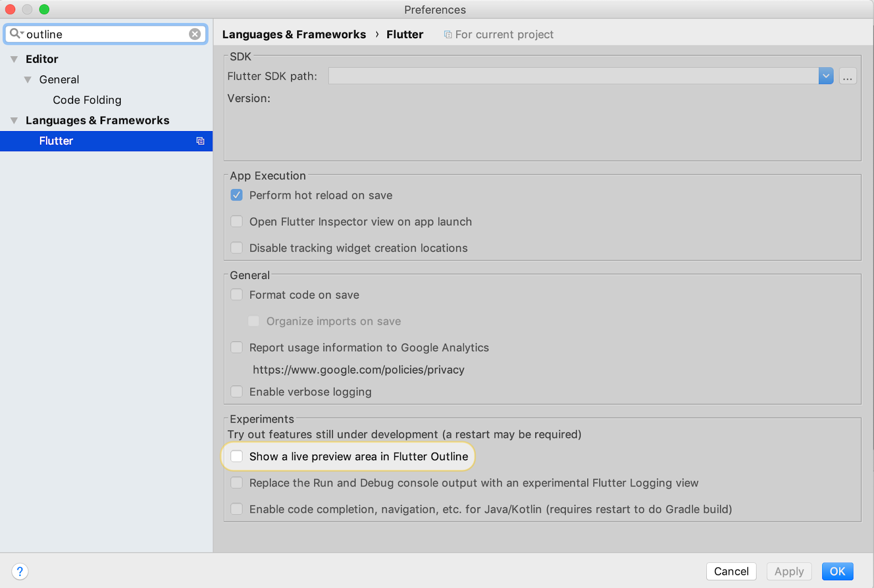The image size is (874, 588).
Task: Click the Experiments section heading
Action: point(262,419)
